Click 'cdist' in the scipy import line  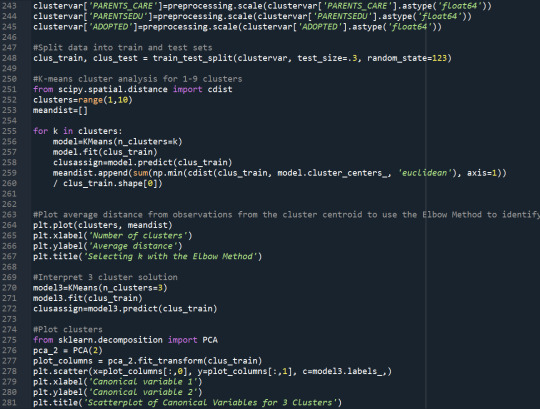click(220, 90)
